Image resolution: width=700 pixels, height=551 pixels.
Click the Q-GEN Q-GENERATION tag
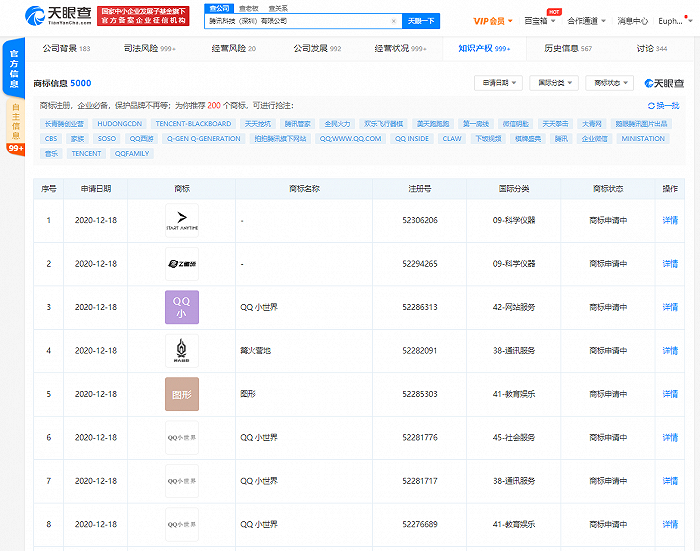point(204,138)
